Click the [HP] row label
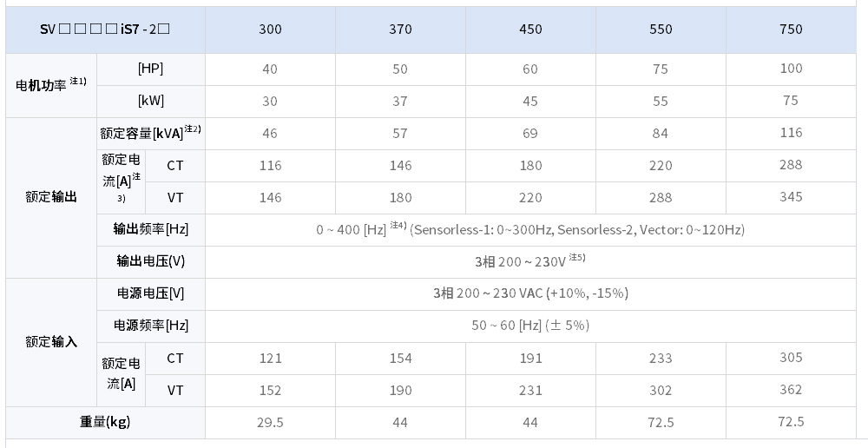 150,69
